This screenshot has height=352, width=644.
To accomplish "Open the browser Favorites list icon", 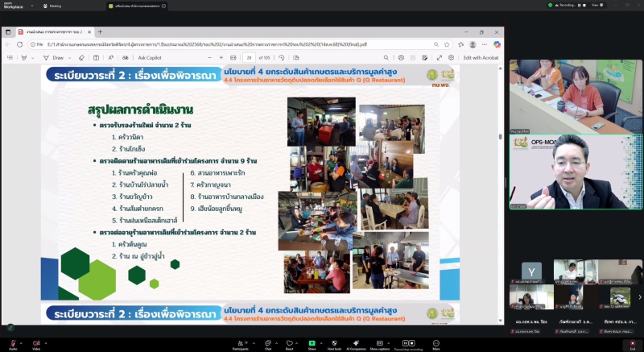I will (x=460, y=44).
